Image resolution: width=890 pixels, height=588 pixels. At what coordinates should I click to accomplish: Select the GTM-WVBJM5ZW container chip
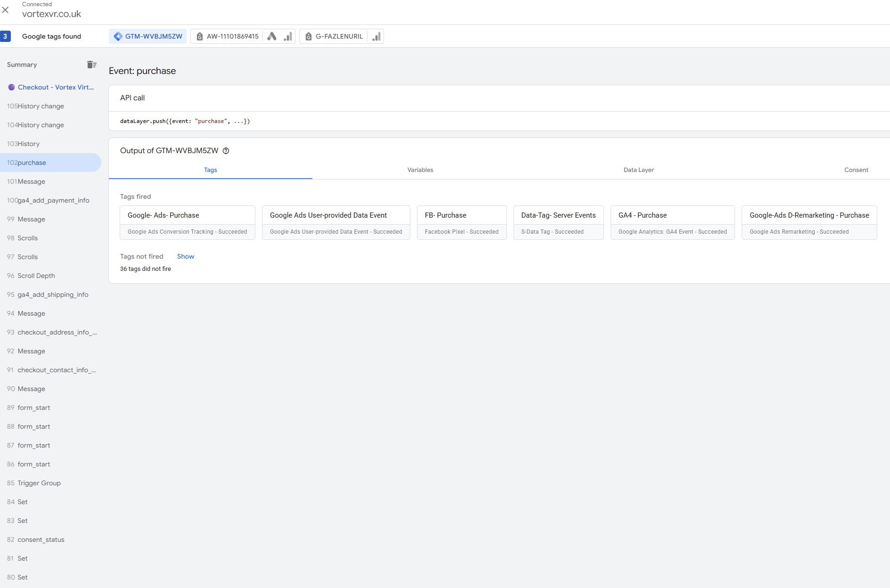click(148, 36)
